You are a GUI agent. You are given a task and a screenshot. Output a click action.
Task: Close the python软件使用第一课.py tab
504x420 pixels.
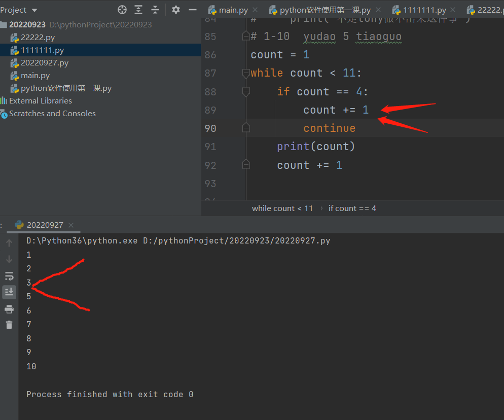click(378, 10)
